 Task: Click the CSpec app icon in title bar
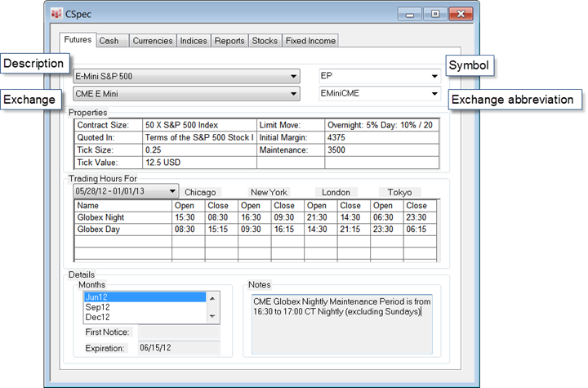click(x=56, y=14)
